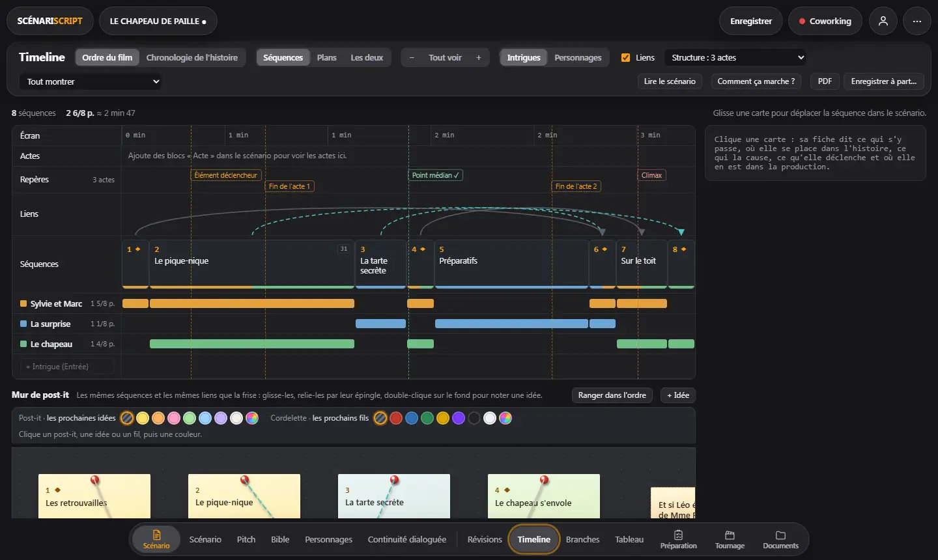Pick the rainbow custom color for cordelette

(505, 418)
